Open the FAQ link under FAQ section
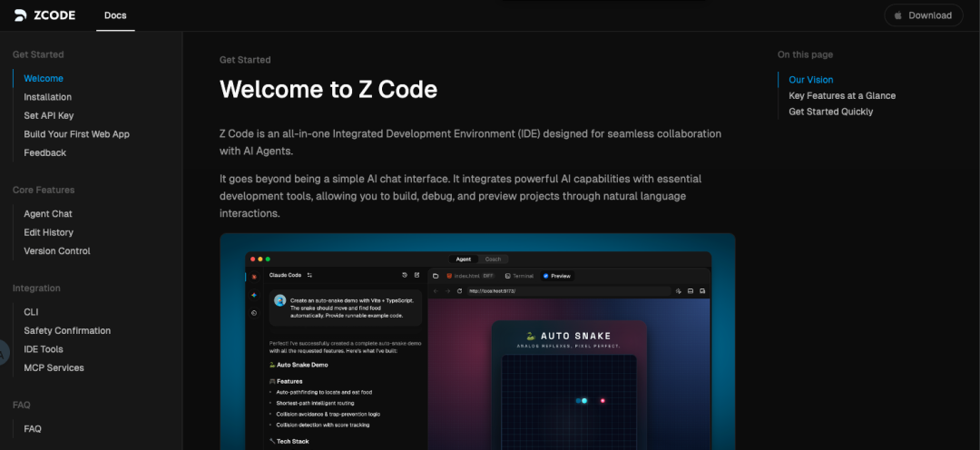This screenshot has height=450, width=980. pos(33,429)
